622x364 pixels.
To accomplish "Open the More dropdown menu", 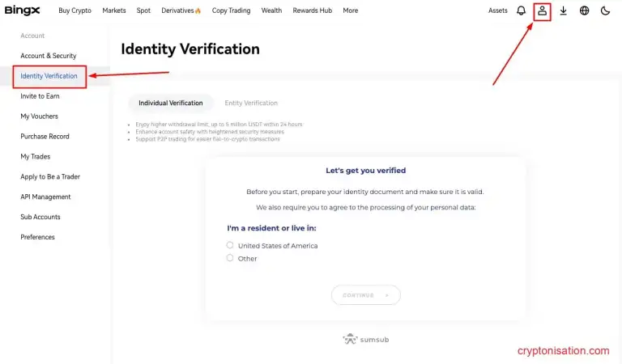I will (350, 11).
